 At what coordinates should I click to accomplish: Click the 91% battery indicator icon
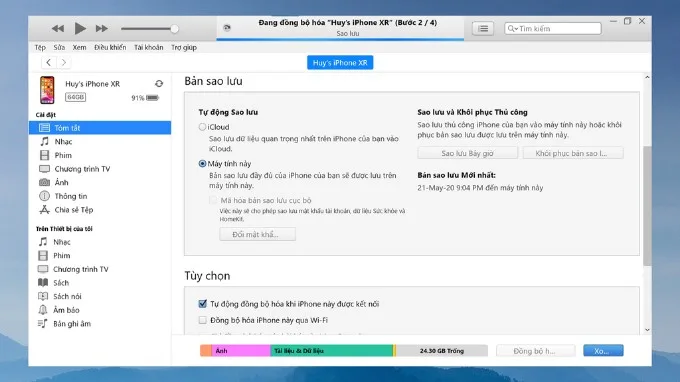point(152,98)
